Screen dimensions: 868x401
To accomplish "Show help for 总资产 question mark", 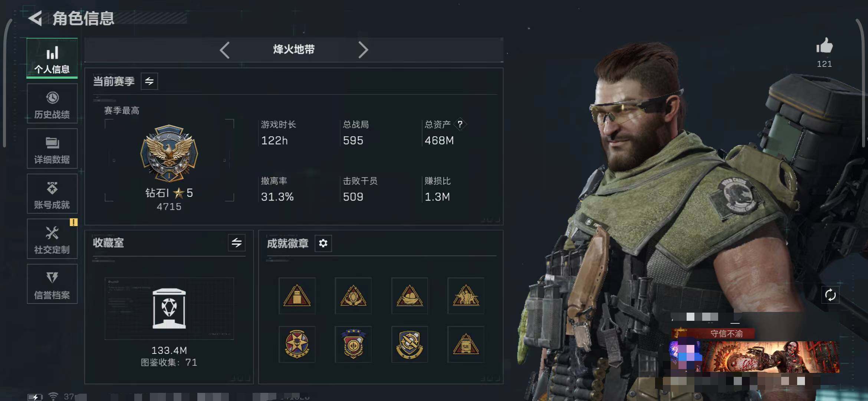I will [460, 124].
